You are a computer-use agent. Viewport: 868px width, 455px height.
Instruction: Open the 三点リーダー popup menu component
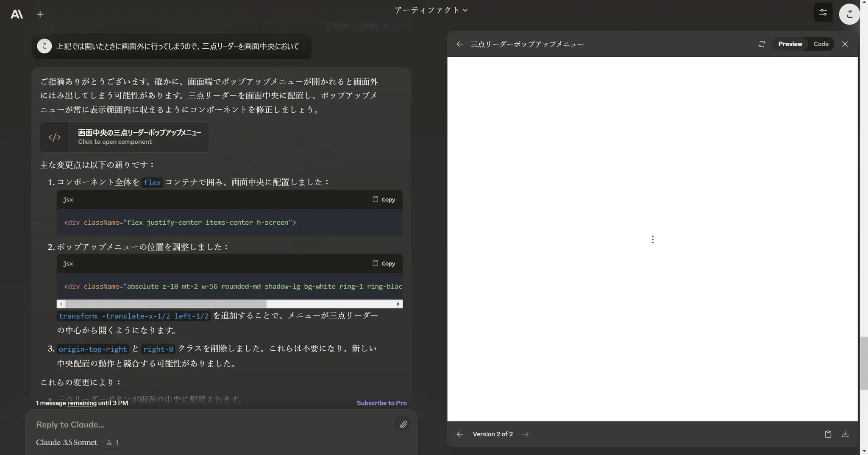click(124, 137)
